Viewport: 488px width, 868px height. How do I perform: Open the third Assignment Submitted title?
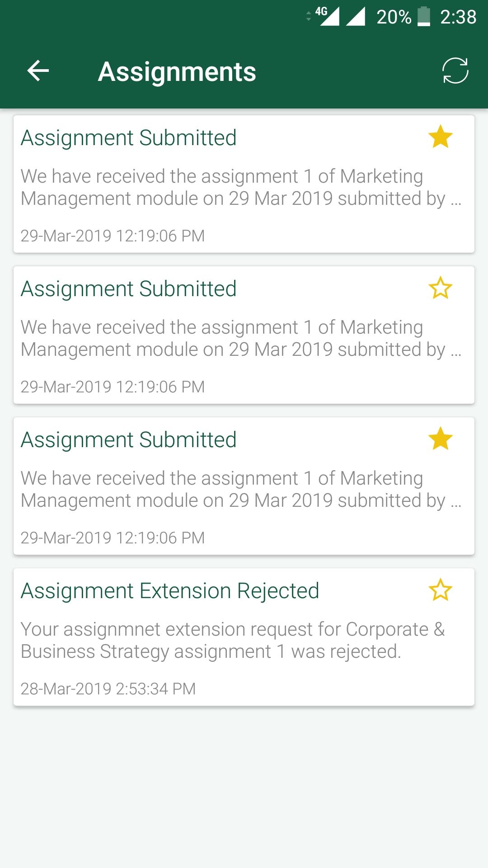(129, 440)
